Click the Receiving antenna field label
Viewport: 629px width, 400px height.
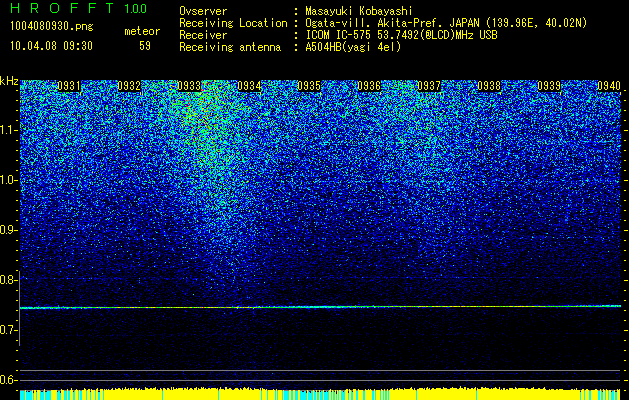230,47
